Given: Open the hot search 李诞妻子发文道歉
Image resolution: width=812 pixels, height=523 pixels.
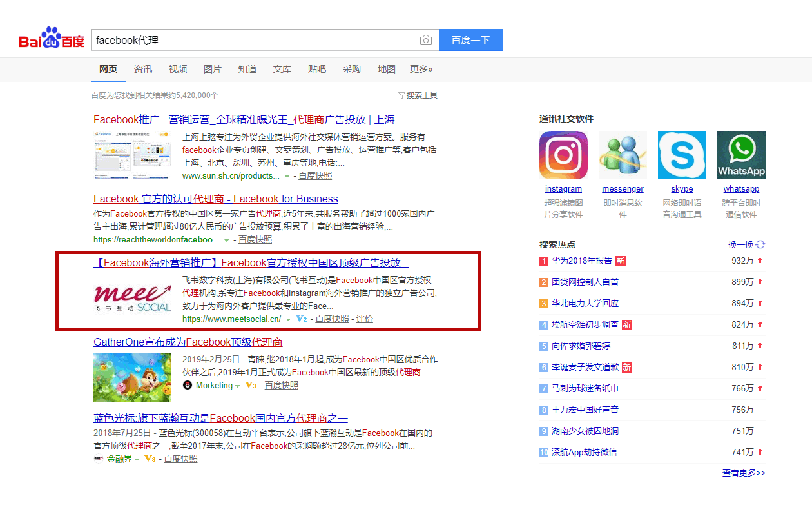Looking at the screenshot, I should (585, 368).
